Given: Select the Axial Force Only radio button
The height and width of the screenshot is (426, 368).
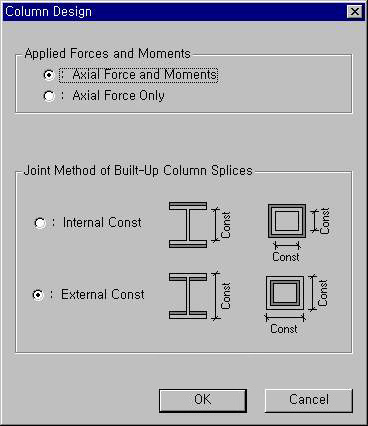Looking at the screenshot, I should click(x=49, y=96).
